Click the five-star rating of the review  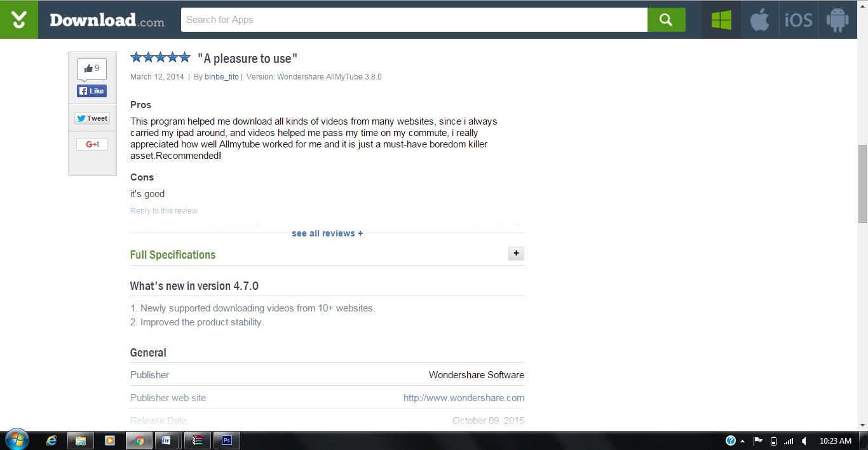(x=160, y=57)
